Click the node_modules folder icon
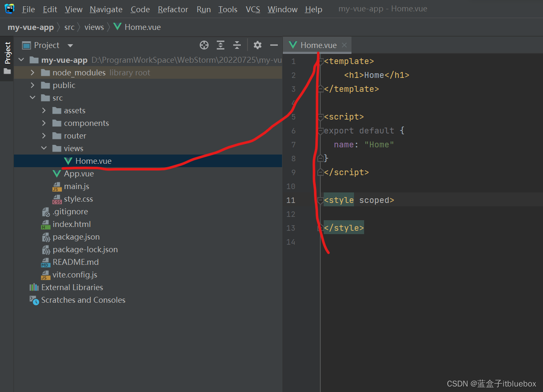Screen dimensions: 543x392 click(45, 73)
